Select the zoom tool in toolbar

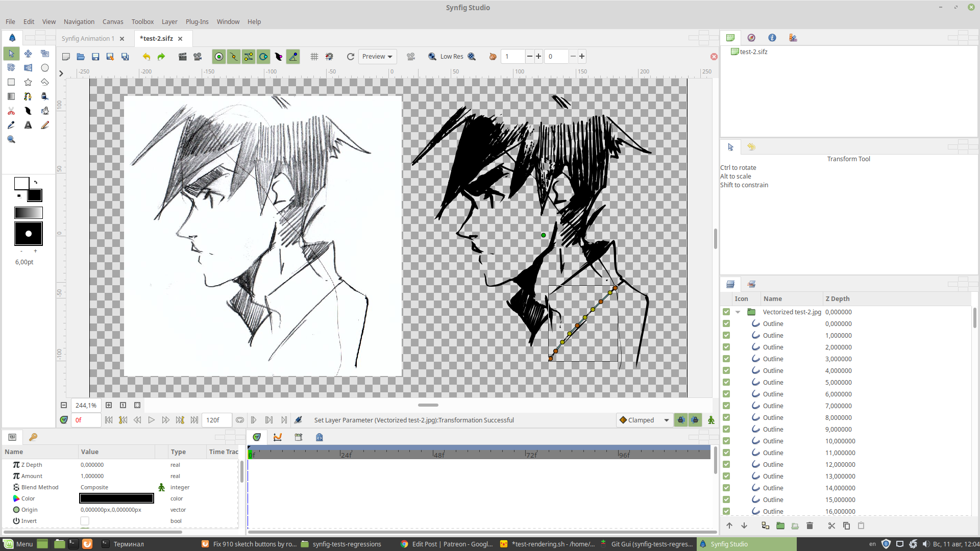[11, 139]
